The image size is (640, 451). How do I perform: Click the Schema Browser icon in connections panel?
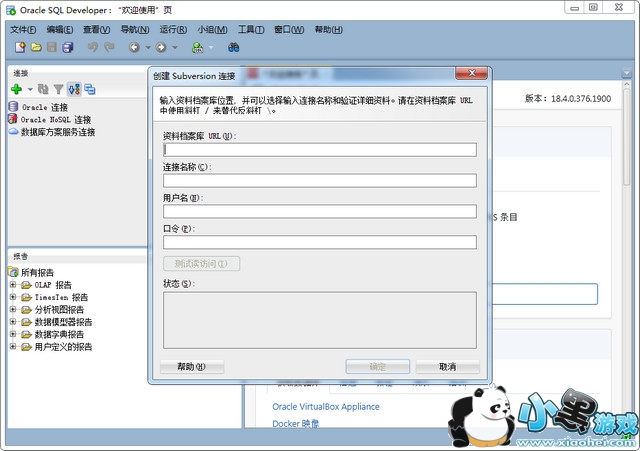click(74, 89)
